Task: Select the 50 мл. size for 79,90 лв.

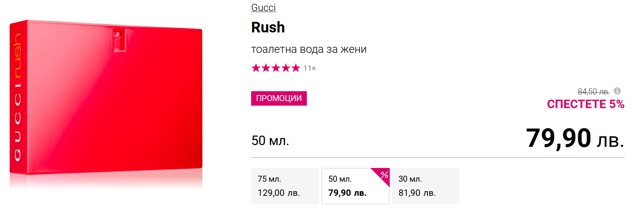Action: [x=355, y=186]
